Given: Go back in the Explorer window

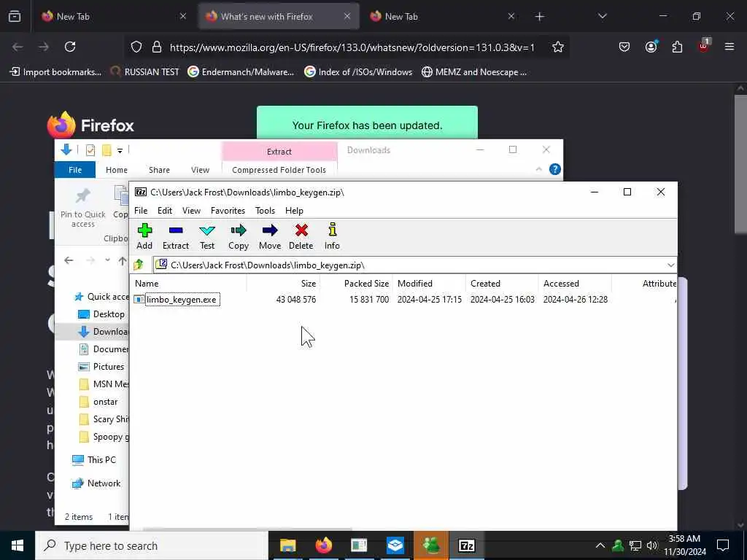Looking at the screenshot, I should click(69, 260).
